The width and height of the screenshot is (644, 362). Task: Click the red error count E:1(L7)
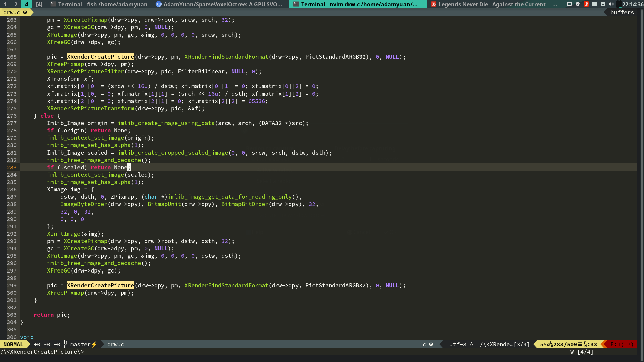tap(622, 344)
